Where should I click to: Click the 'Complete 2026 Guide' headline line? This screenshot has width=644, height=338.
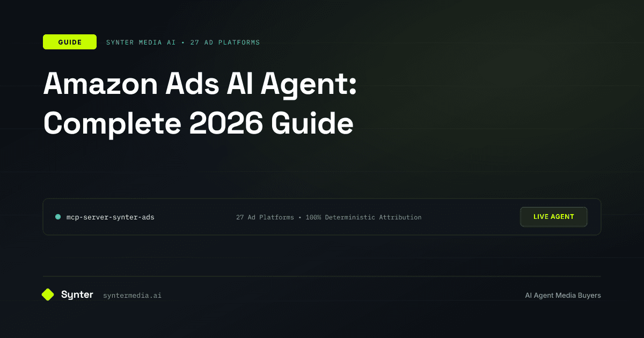click(198, 123)
